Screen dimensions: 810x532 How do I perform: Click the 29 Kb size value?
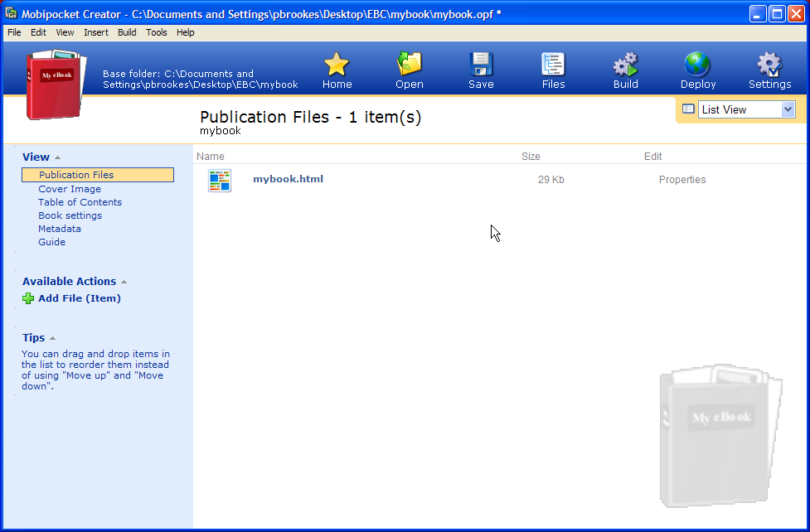[551, 180]
